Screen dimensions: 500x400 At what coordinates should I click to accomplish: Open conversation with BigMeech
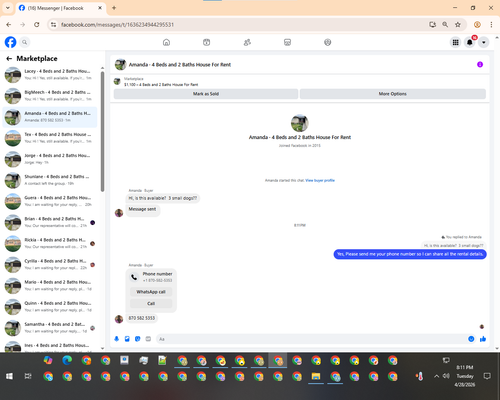pos(50,96)
